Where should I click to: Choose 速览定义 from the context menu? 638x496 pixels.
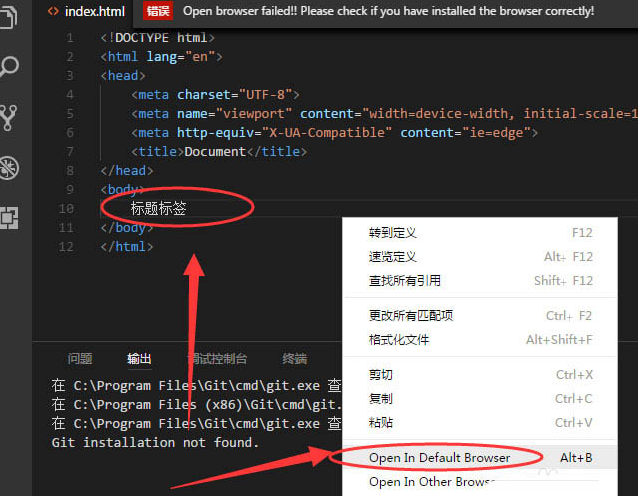click(391, 257)
